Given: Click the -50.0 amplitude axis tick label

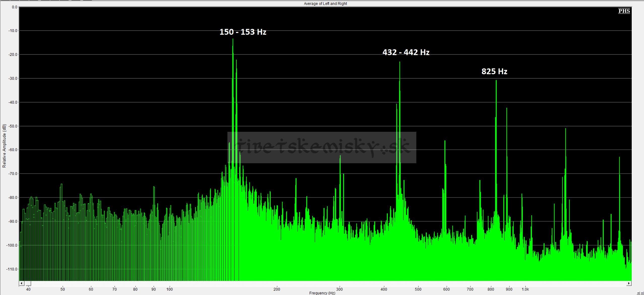Looking at the screenshot, I should (x=13, y=126).
